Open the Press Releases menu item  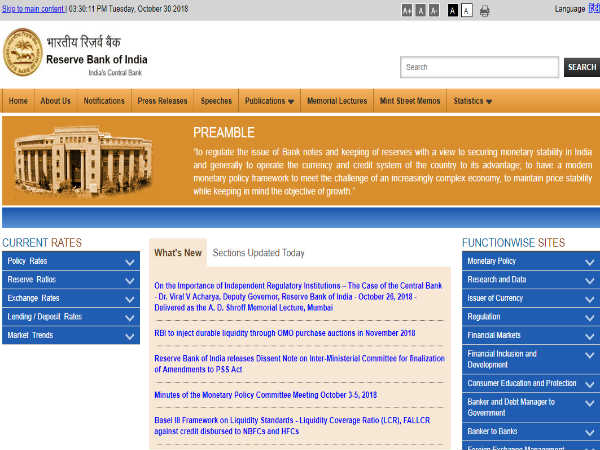click(162, 101)
